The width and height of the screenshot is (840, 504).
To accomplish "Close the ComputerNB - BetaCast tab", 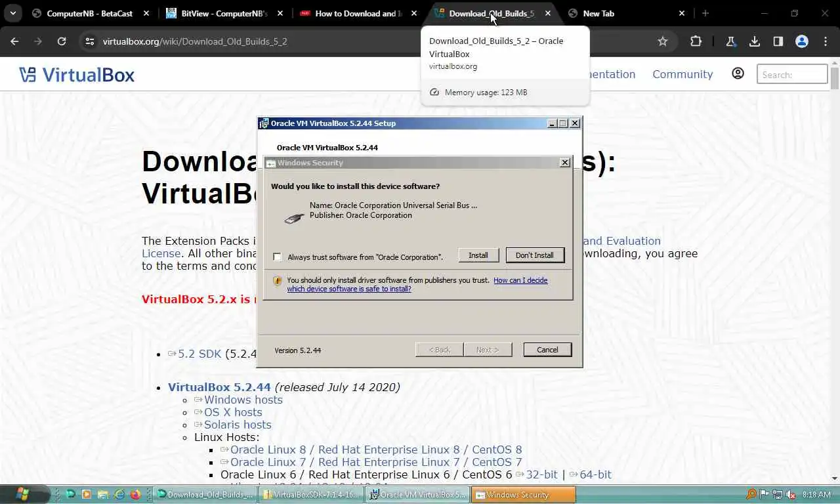I will click(x=146, y=13).
